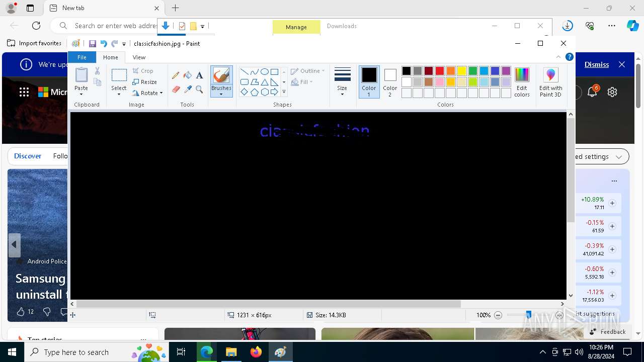Click the Resize button

[145, 82]
